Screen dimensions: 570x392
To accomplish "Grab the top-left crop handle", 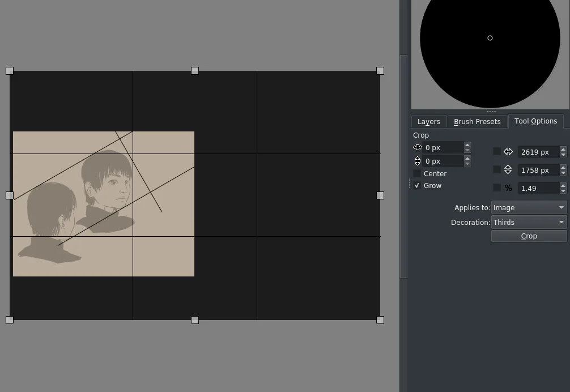I will [x=10, y=71].
